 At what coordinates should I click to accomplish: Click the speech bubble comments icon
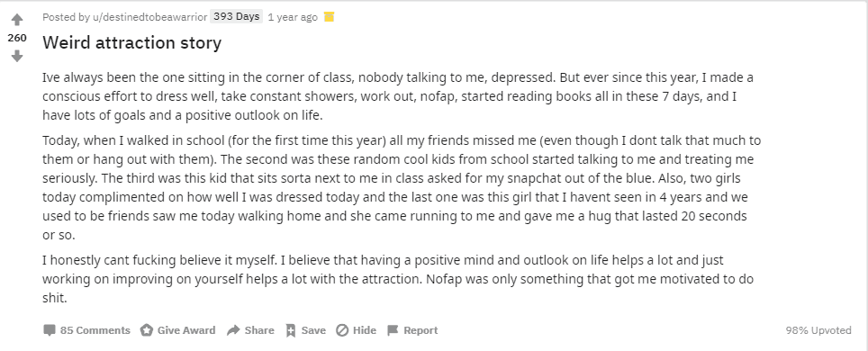50,330
